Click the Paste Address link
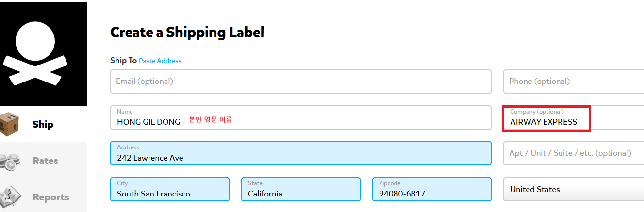 (160, 61)
